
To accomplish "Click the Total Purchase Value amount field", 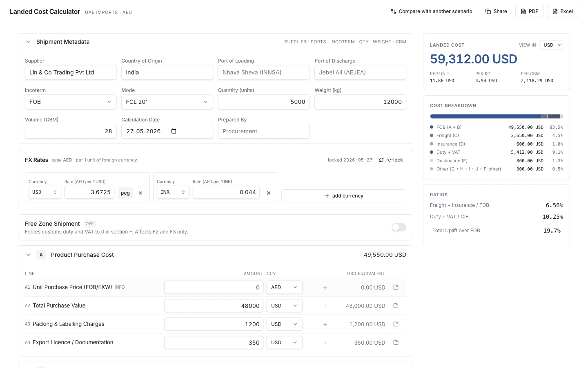I will [x=214, y=306].
